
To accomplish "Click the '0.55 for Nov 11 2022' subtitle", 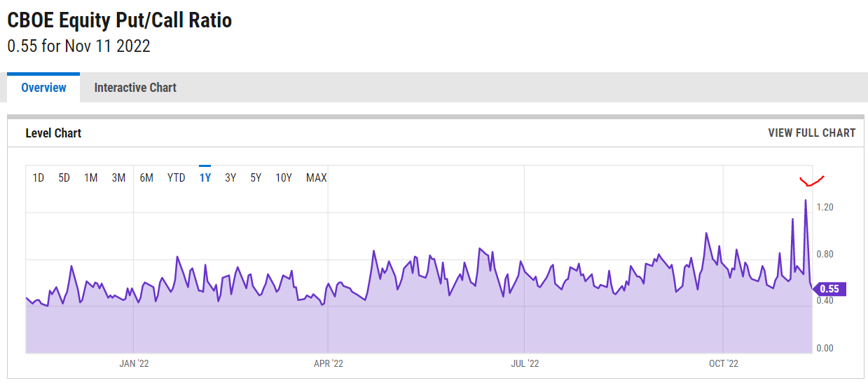I will [78, 46].
